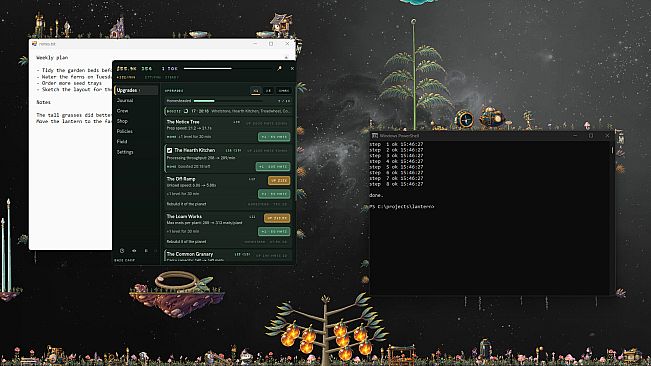This screenshot has height=366, width=651.
Task: Maximize the memo.txt Notepad window
Action: point(271,44)
